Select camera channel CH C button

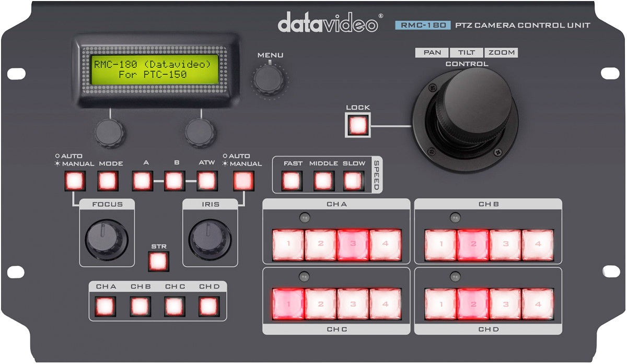click(x=175, y=306)
